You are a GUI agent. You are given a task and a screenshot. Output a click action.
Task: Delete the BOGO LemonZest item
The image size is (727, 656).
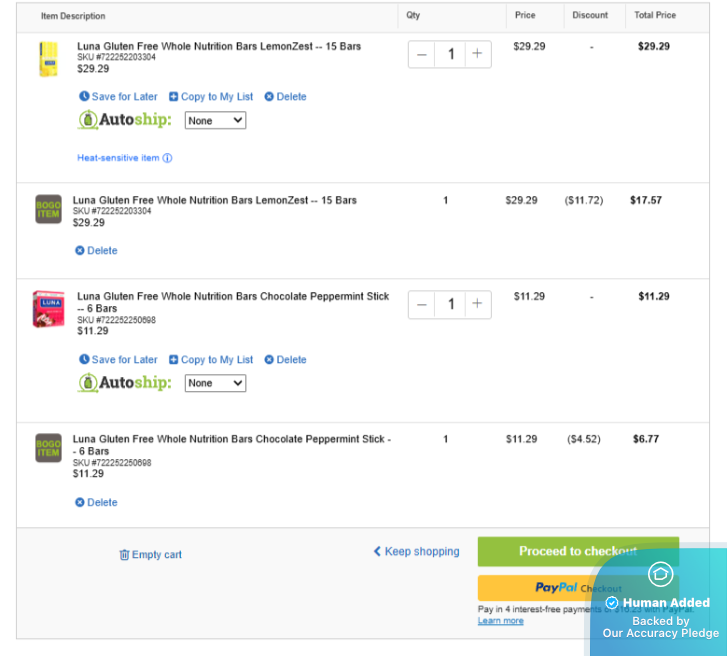click(x=96, y=251)
